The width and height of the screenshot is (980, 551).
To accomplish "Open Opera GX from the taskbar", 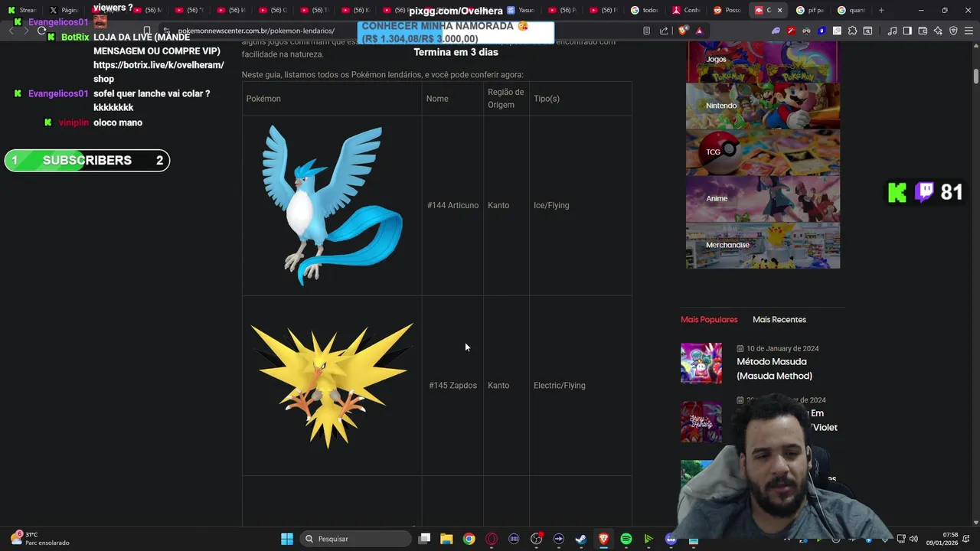I will point(492,539).
